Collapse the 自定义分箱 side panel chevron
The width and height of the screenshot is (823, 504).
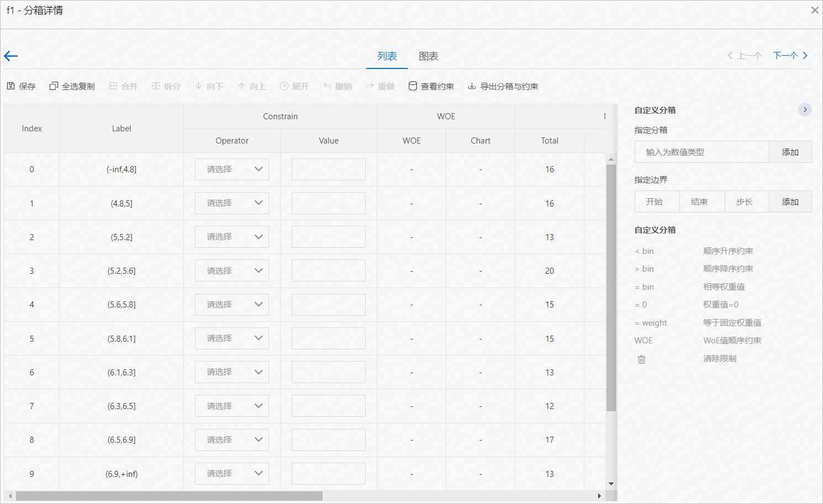tap(805, 109)
